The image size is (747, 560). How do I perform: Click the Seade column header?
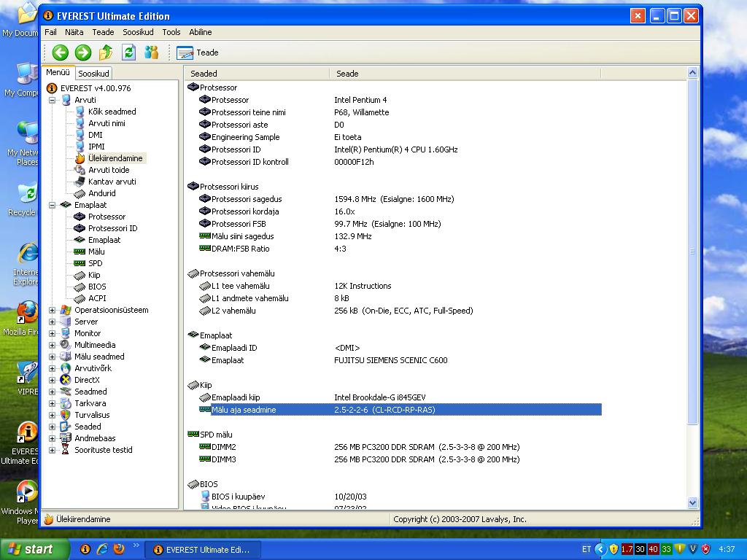465,74
